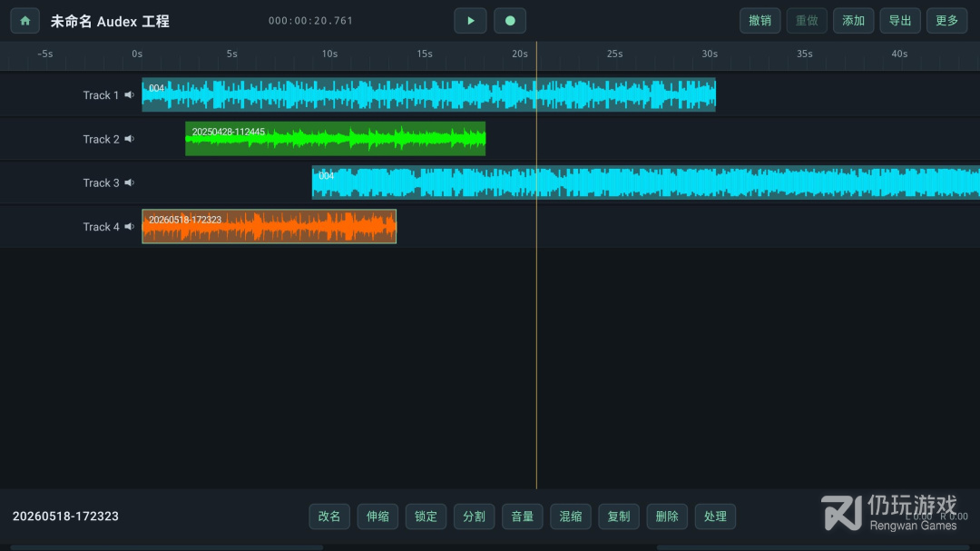Expand the 更多 more menu
Image resolution: width=980 pixels, height=551 pixels.
point(946,21)
